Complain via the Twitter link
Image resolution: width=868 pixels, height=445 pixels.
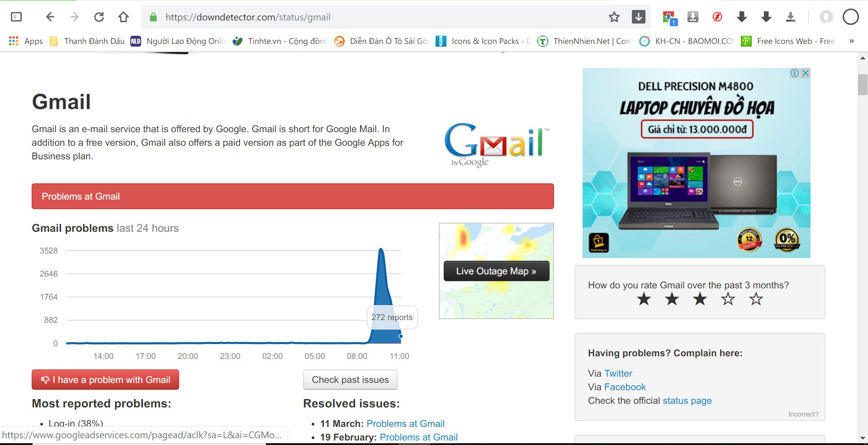click(x=618, y=373)
